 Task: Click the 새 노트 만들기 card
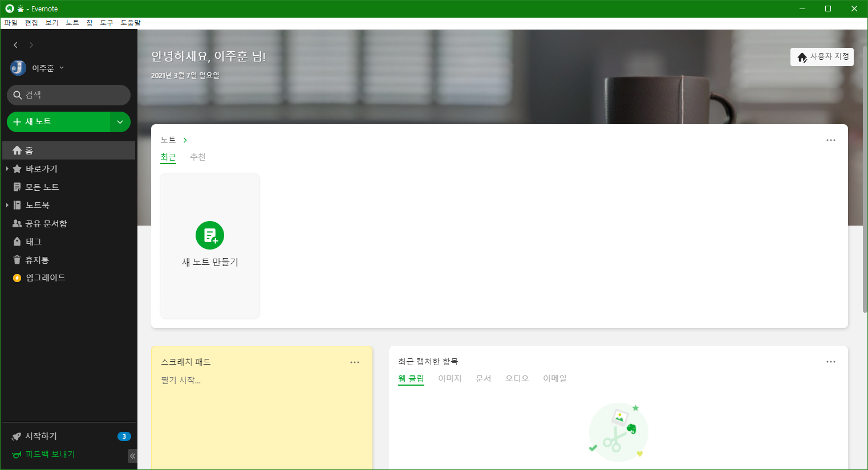(210, 246)
